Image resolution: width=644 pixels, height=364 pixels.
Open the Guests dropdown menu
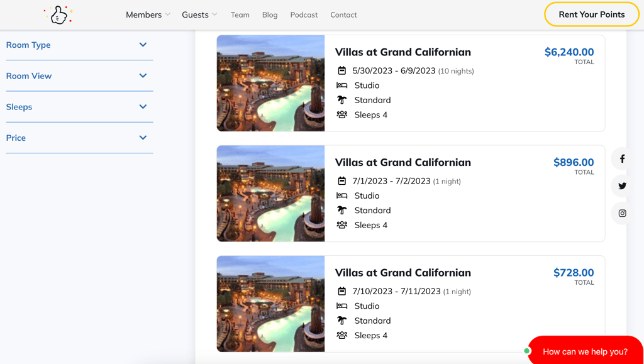(x=199, y=14)
